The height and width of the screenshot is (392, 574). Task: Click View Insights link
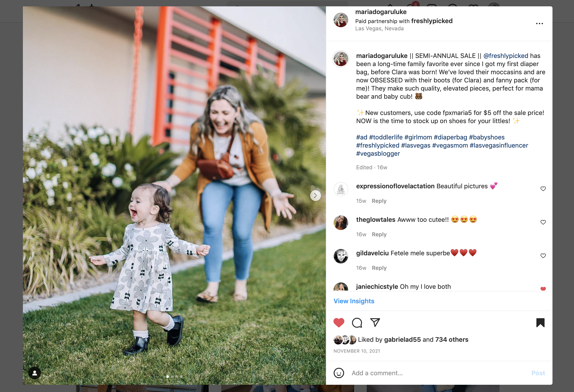354,301
